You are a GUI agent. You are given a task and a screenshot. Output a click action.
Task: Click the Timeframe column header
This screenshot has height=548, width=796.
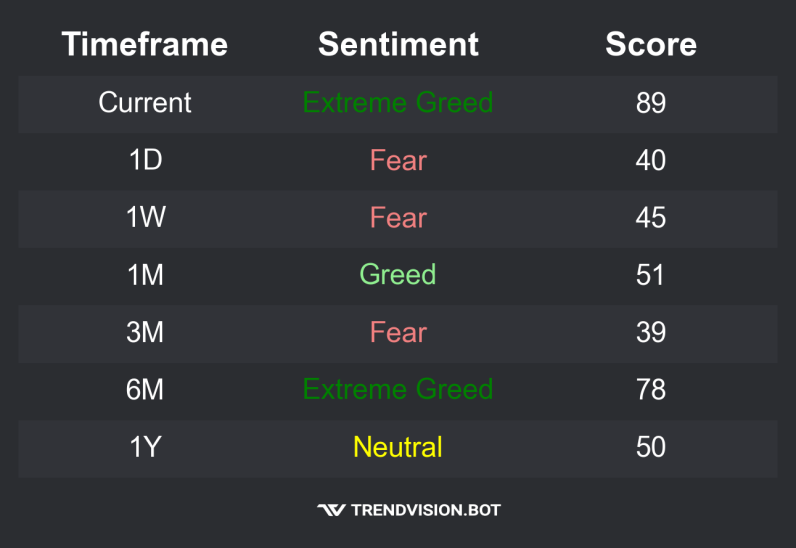pos(145,44)
